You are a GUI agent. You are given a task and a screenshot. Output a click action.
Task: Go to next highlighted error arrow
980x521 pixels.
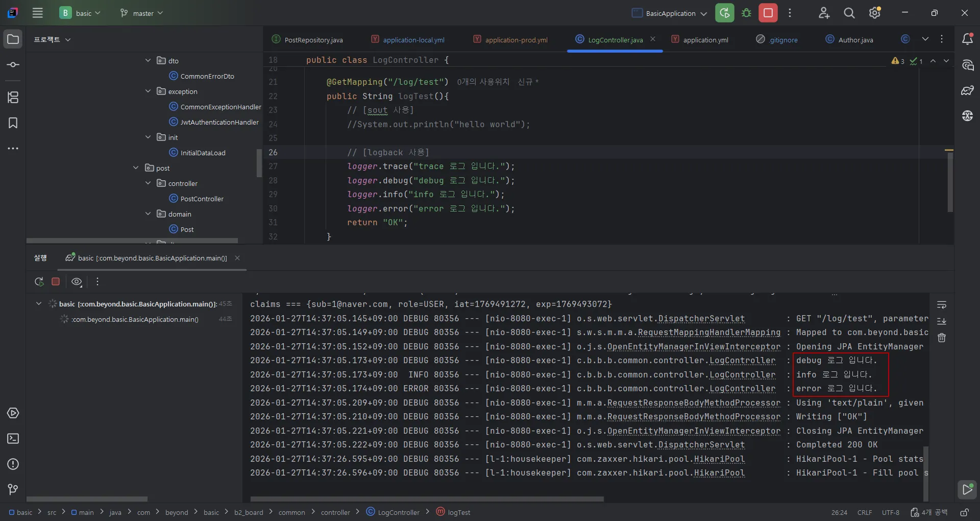pos(946,61)
